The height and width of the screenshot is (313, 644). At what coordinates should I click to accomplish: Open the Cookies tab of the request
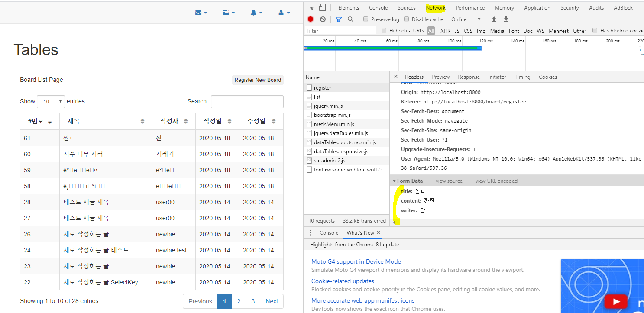[548, 77]
